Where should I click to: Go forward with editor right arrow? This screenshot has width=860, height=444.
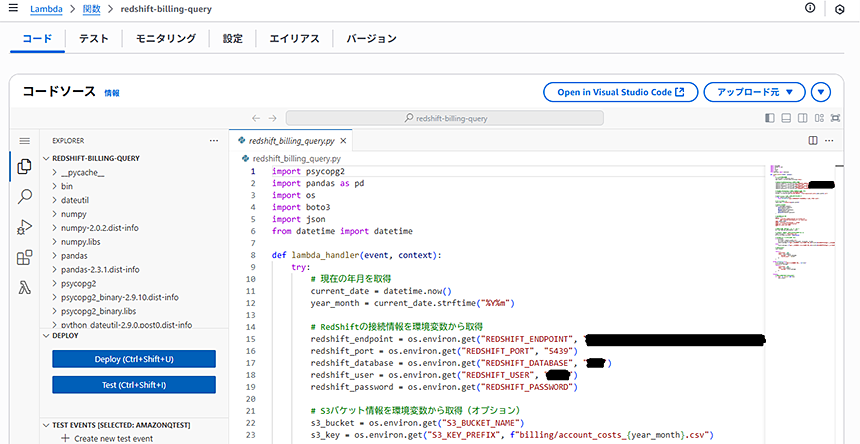[x=273, y=118]
